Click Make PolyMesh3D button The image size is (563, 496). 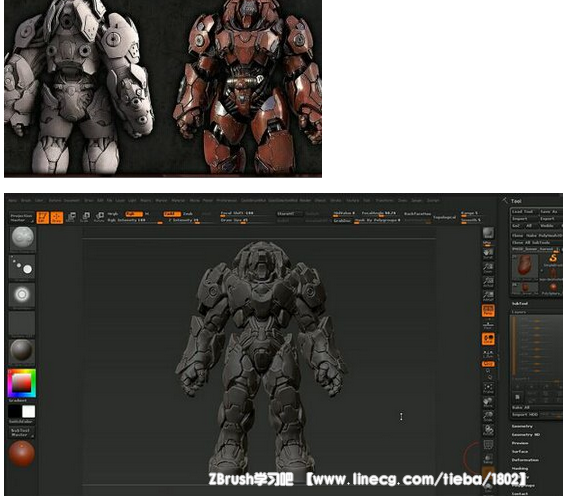tap(544, 235)
